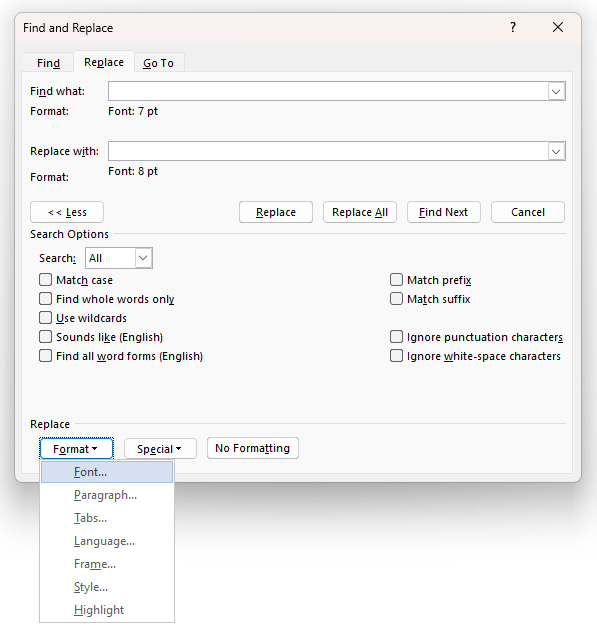Switch to the Find tab
597x627 pixels.
48,63
